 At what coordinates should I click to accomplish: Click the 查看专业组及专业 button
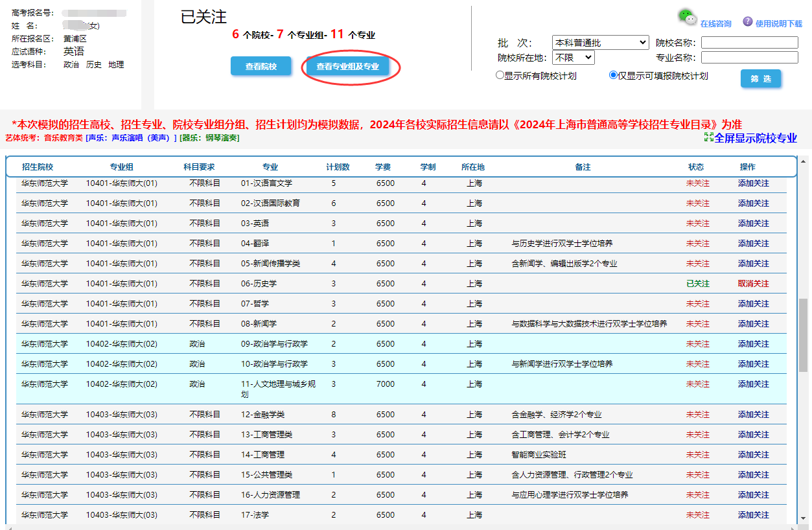347,66
